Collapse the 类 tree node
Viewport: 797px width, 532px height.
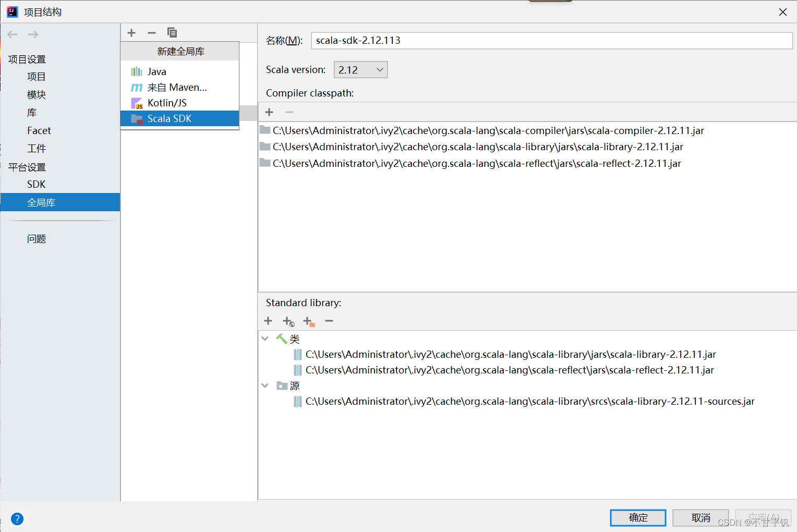265,338
